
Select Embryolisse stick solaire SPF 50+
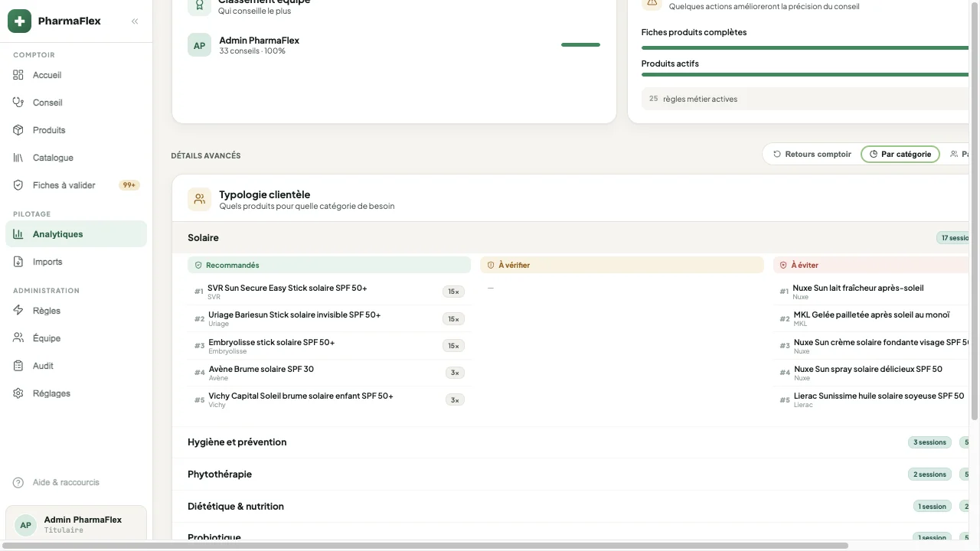(329, 346)
